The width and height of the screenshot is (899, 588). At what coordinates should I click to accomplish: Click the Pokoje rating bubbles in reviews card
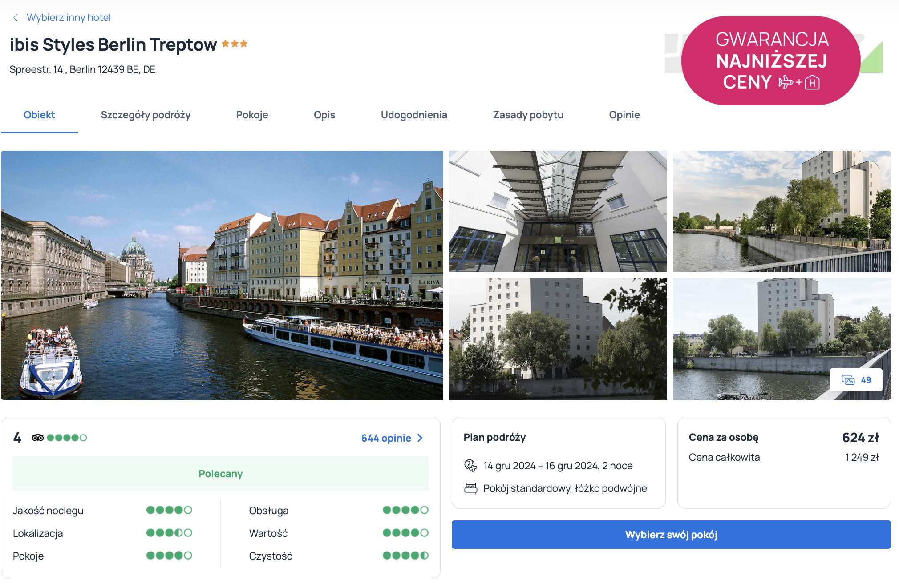tap(169, 556)
